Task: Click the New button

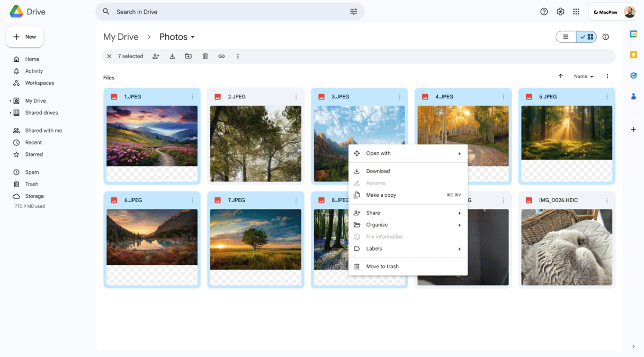Action: pyautogui.click(x=25, y=37)
